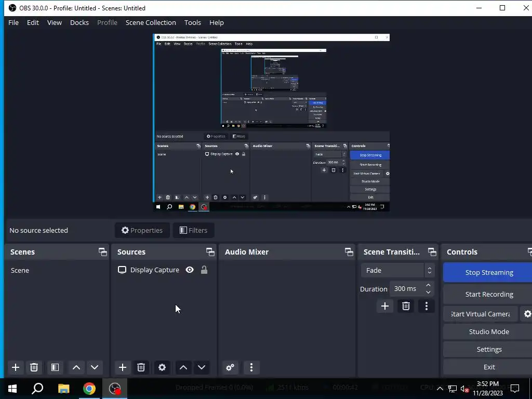This screenshot has width=532, height=399.
Task: Open the Tools menu
Action: (x=193, y=23)
